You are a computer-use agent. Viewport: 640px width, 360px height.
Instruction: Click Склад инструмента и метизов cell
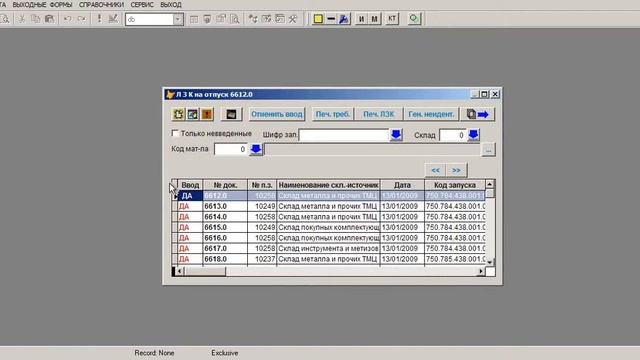pos(328,249)
